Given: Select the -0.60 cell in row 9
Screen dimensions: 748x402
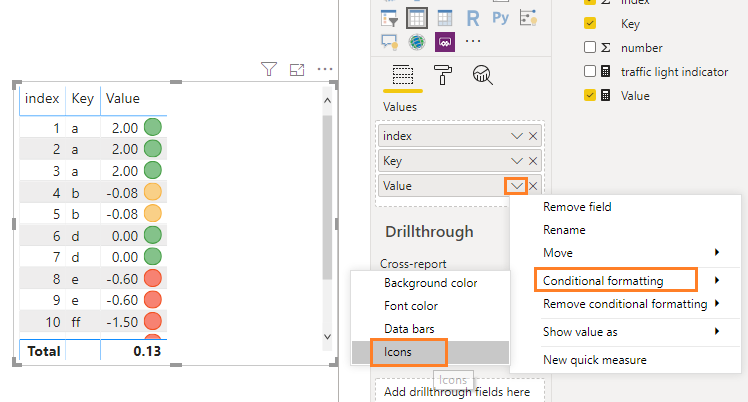Looking at the screenshot, I should 122,301.
